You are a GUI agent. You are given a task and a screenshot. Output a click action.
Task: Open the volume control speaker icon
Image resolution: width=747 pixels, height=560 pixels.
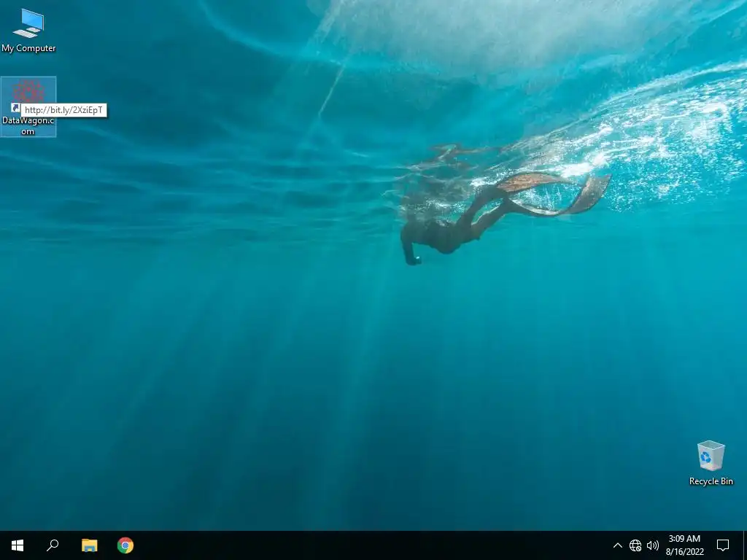[653, 545]
